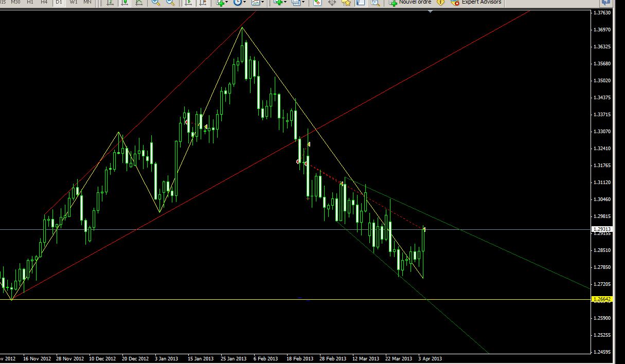Click Nouvel ordre button
Screen dimensions: 625x364
[410, 3]
